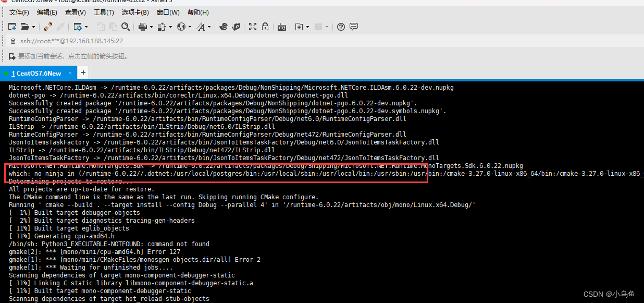Click the Xagent icon next to Xftp
This screenshot has width=644, height=303.
(x=236, y=27)
